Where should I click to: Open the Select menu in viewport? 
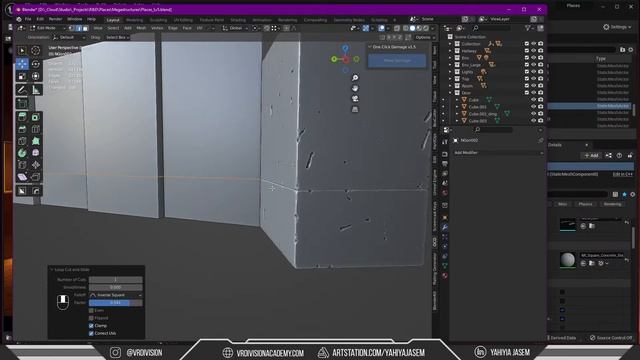pos(113,28)
